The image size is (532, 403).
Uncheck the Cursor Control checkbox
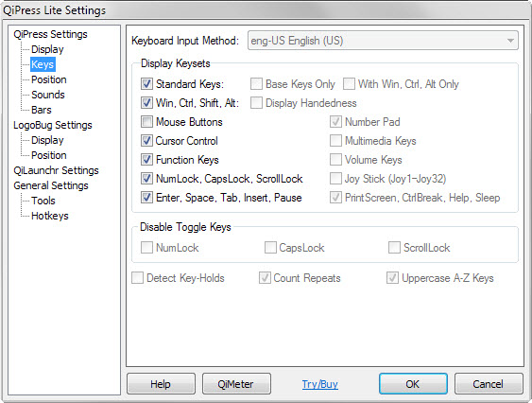pos(146,141)
